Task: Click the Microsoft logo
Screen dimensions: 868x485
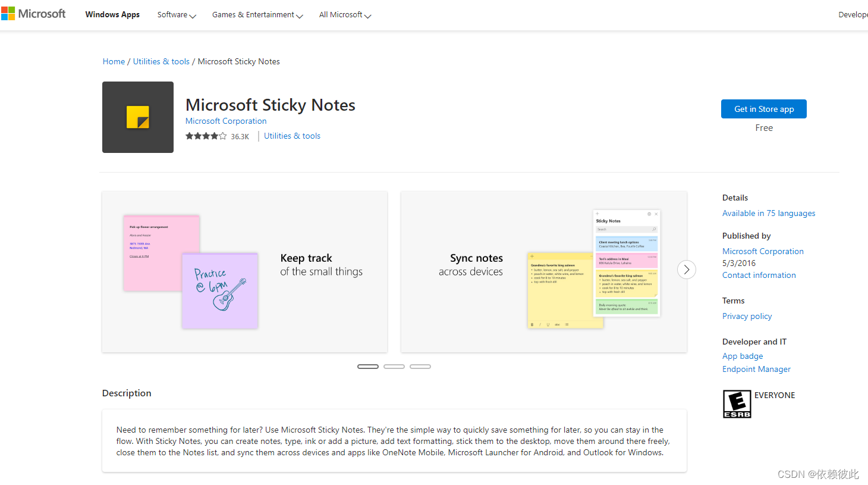Action: coord(33,13)
